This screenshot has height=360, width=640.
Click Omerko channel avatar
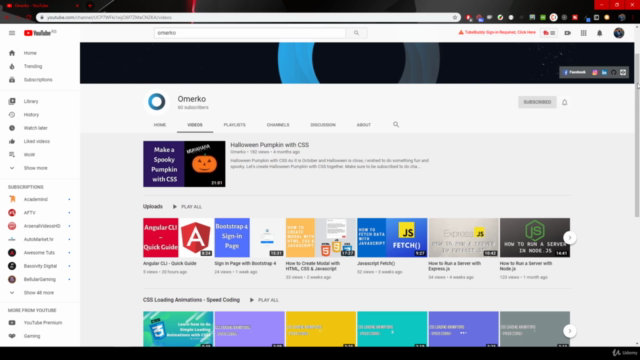[157, 102]
